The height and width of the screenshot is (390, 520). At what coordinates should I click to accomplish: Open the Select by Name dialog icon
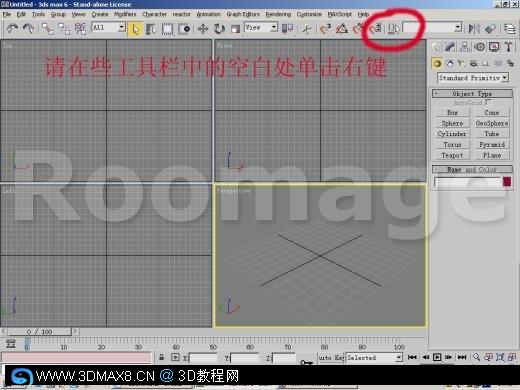click(x=151, y=29)
